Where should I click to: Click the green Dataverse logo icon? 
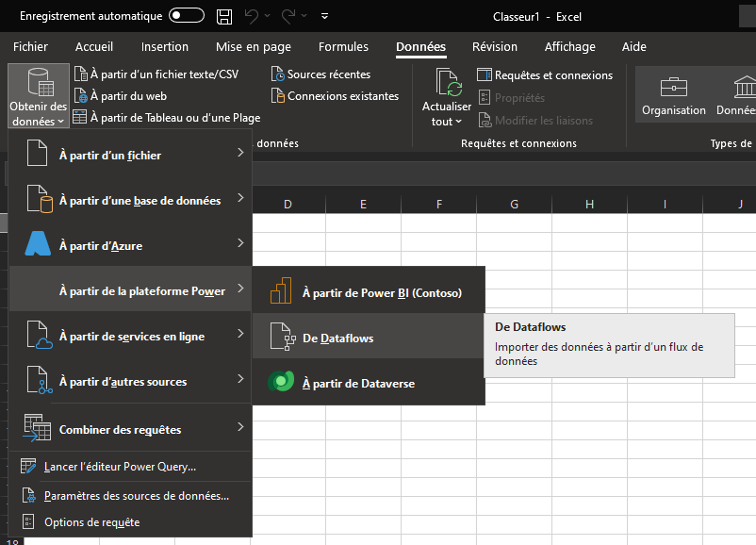(x=281, y=382)
